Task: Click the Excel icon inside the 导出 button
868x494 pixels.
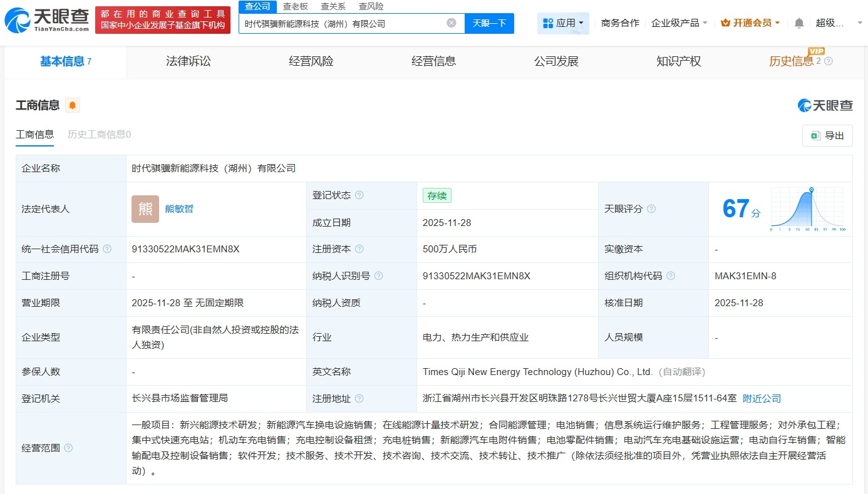Action: (815, 135)
